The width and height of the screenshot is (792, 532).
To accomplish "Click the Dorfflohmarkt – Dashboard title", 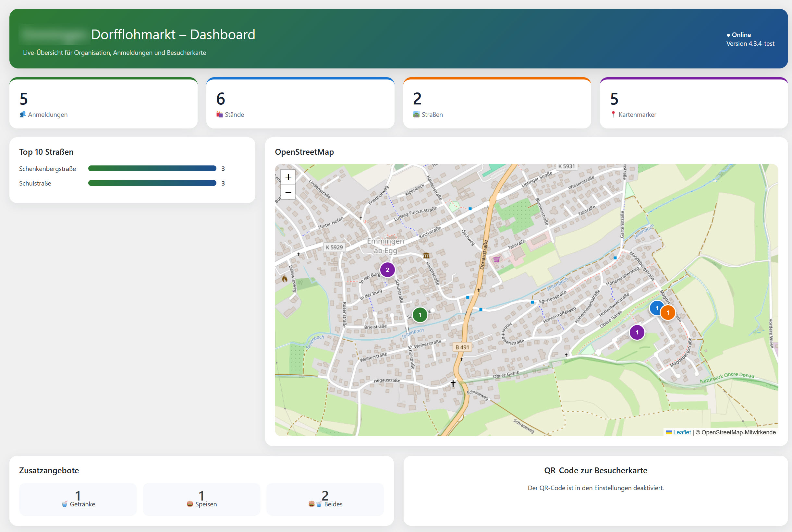I will 173,35.
